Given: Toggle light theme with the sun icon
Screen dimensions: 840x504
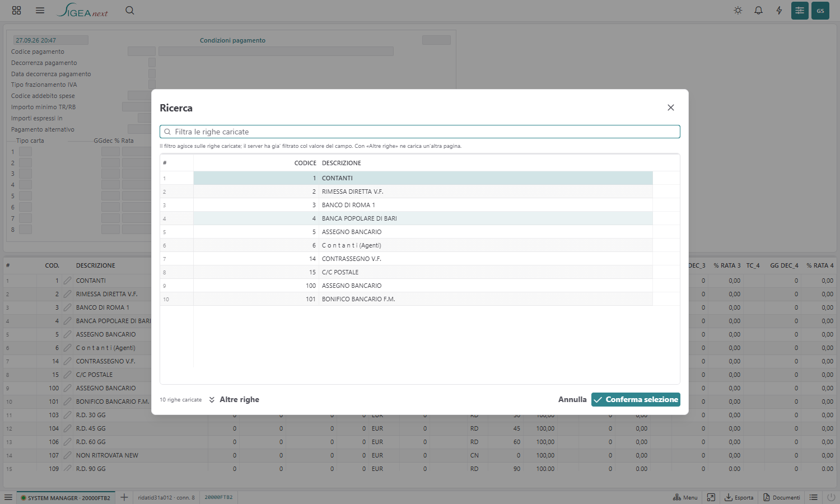Looking at the screenshot, I should (738, 10).
